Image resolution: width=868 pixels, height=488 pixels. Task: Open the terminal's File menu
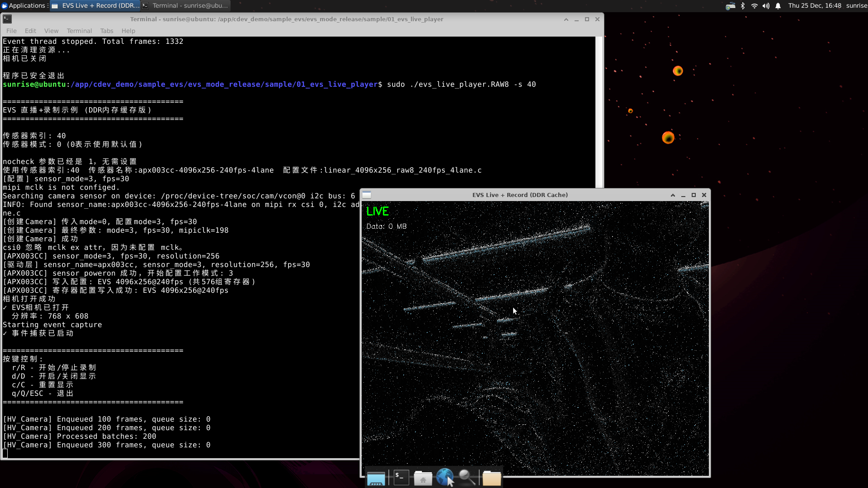pos(11,31)
